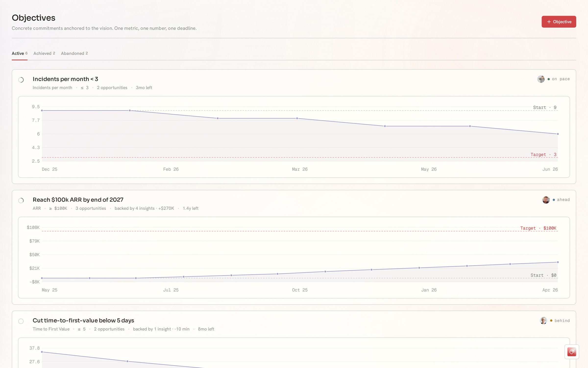
Task: Click owner avatar on Incidents objective
Action: pos(541,79)
